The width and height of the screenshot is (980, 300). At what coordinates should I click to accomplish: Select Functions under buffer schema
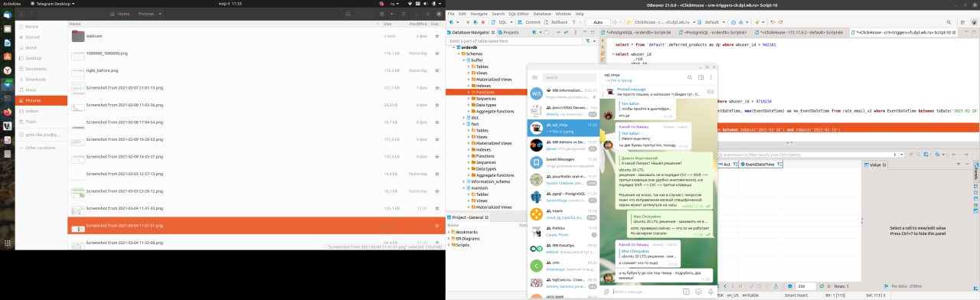point(485,92)
